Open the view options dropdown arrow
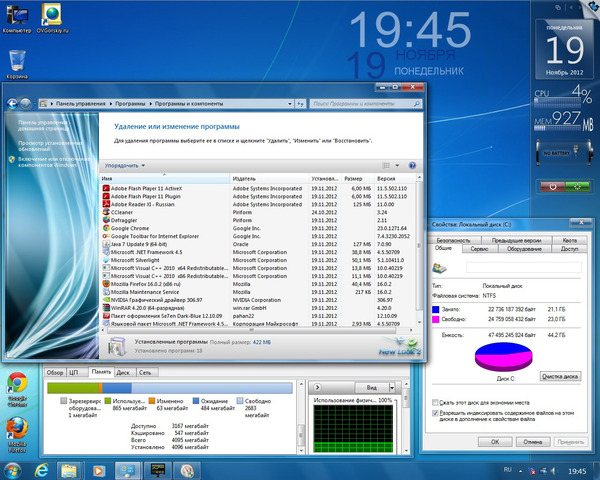This screenshot has width=600, height=480. point(397,165)
